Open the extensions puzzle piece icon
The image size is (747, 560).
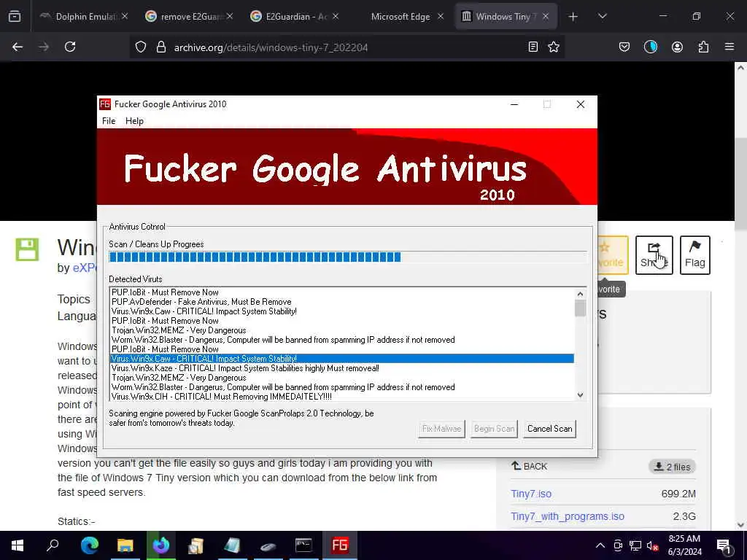click(x=703, y=47)
